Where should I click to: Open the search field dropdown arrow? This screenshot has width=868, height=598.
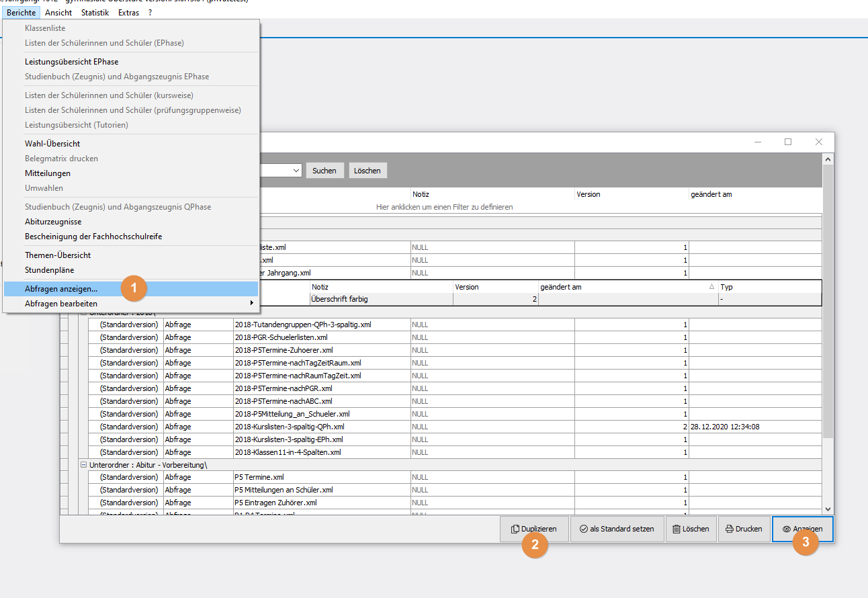coord(296,171)
